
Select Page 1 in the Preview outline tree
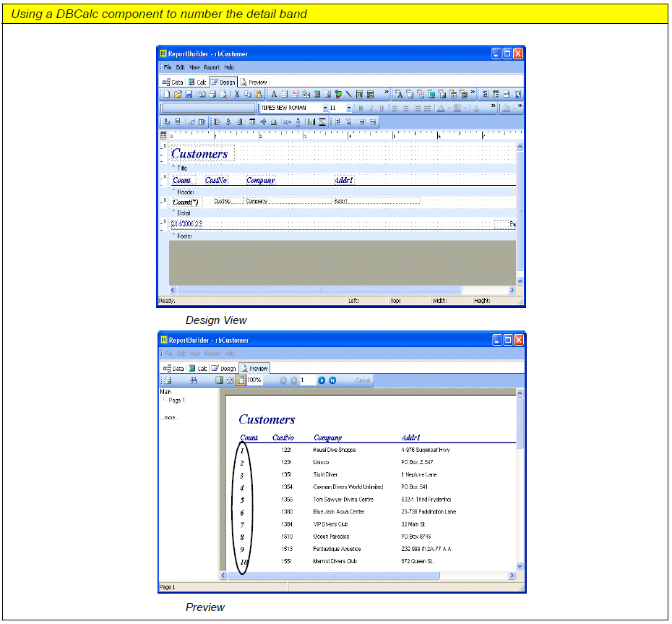click(x=177, y=401)
